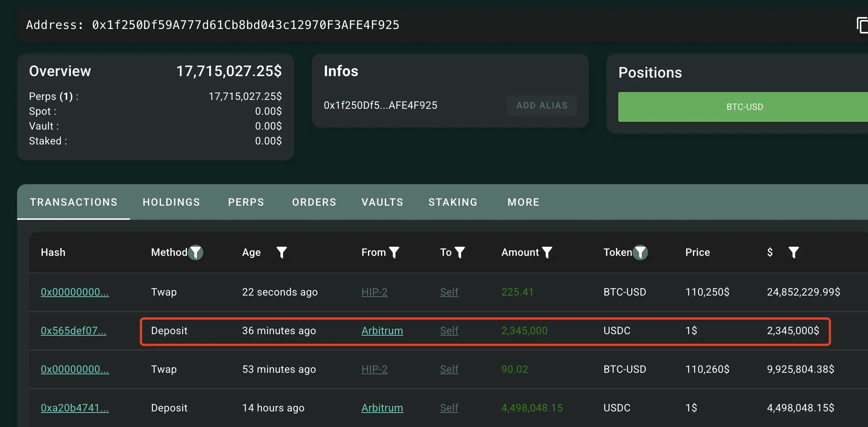Click price 110,260$ cell
Image resolution: width=868 pixels, height=427 pixels.
(x=707, y=369)
